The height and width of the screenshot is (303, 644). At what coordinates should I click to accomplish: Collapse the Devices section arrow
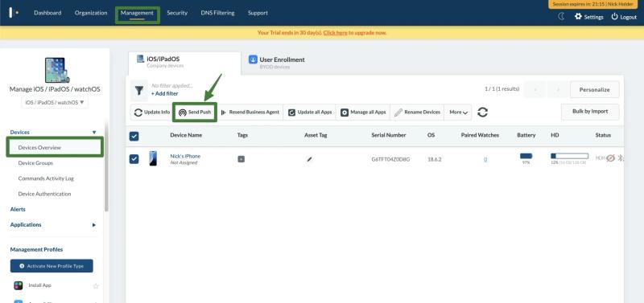[x=94, y=133]
